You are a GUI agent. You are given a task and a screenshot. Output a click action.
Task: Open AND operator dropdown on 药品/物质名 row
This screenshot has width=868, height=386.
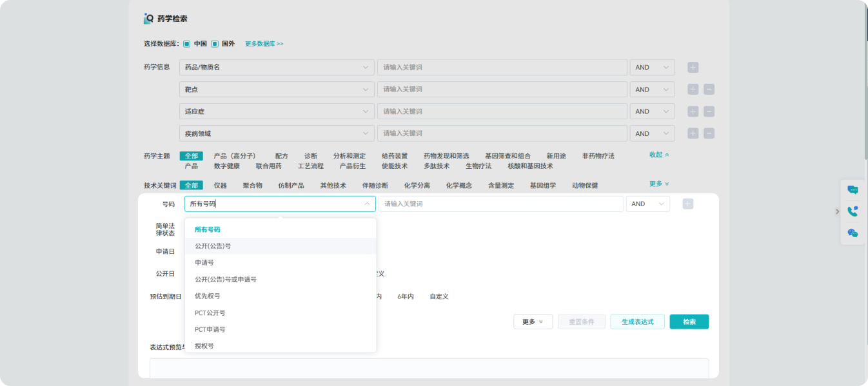pyautogui.click(x=653, y=67)
